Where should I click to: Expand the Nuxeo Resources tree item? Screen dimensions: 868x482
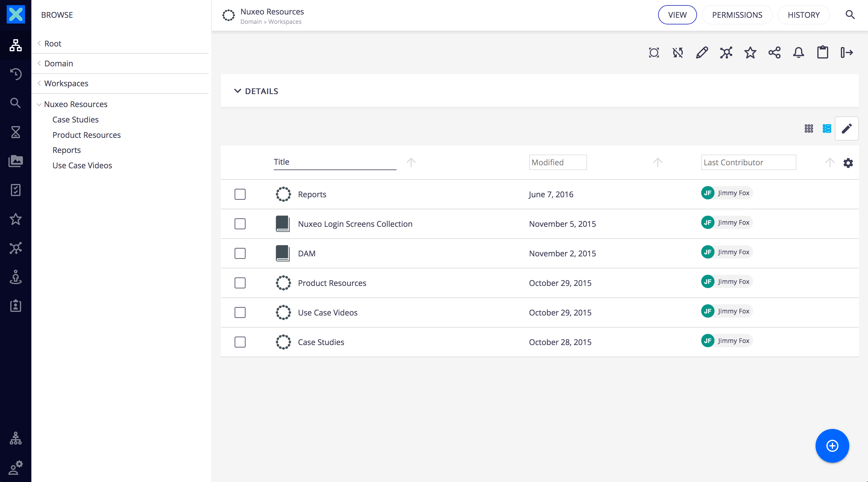coord(38,104)
